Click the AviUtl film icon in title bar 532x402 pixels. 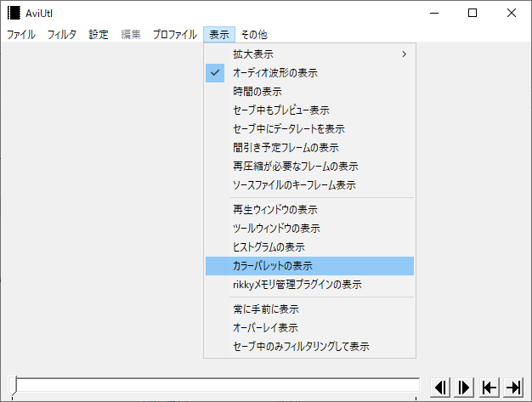[14, 13]
